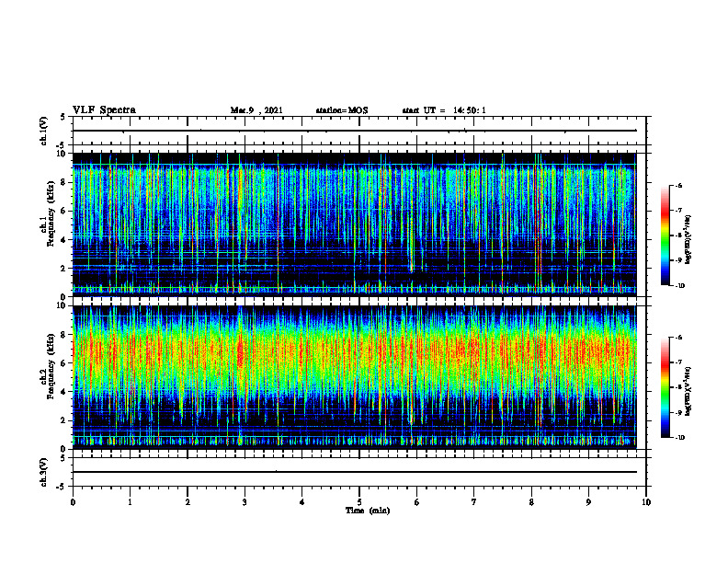This screenshot has width=728, height=563.
Task: Click the ch.2 frequency tick "4"
Action: tap(64, 392)
